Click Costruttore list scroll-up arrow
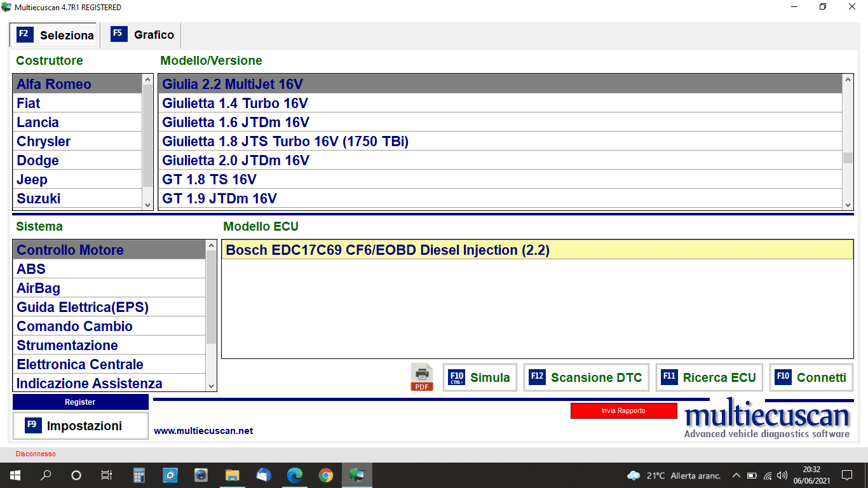Screen dimensions: 868x488 [x=147, y=79]
